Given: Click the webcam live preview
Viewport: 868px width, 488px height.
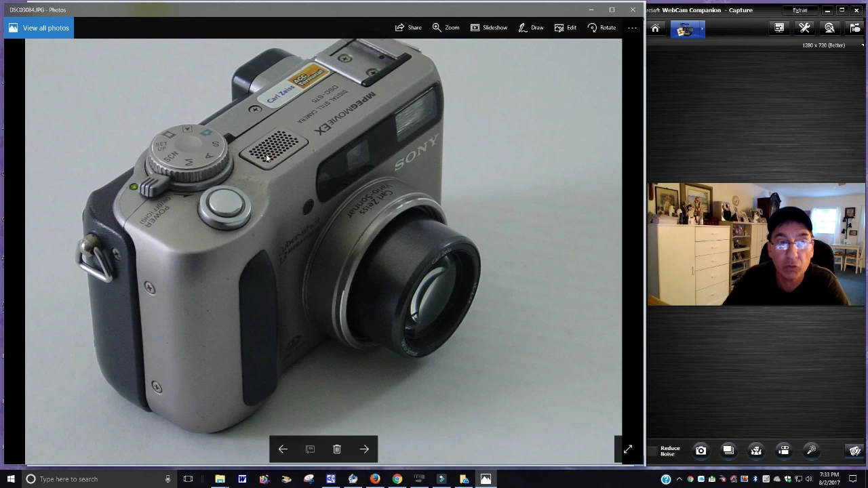Looking at the screenshot, I should tap(756, 244).
